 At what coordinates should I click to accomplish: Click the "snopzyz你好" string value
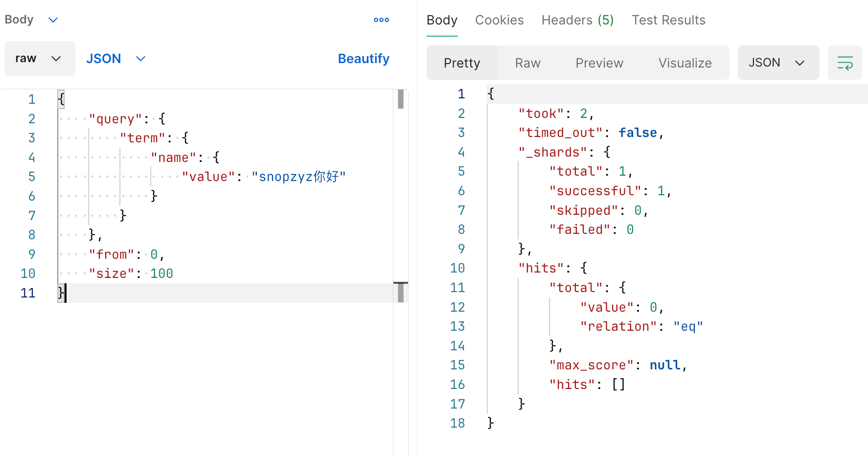pos(298,177)
